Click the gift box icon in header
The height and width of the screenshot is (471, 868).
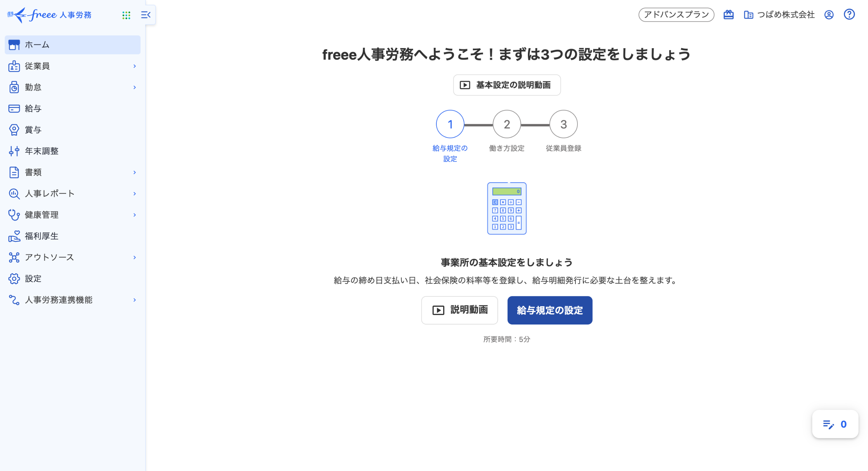pos(728,15)
